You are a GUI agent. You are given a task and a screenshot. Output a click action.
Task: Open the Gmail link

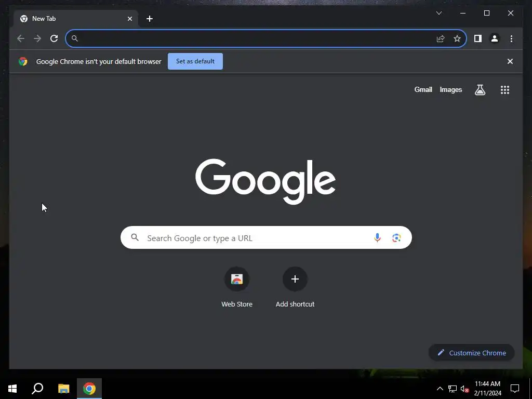click(423, 89)
